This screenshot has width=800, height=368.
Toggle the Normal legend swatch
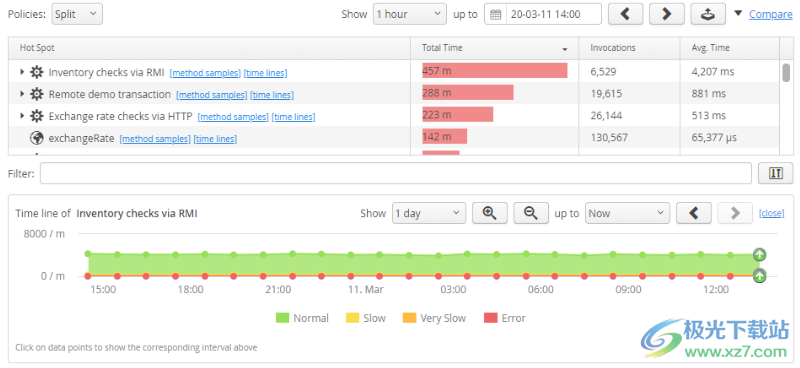(x=282, y=318)
